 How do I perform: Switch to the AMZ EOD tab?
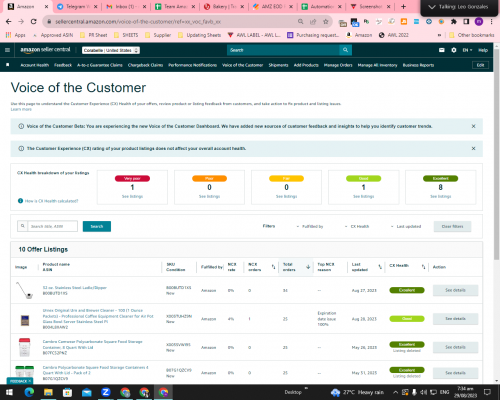pos(273,7)
